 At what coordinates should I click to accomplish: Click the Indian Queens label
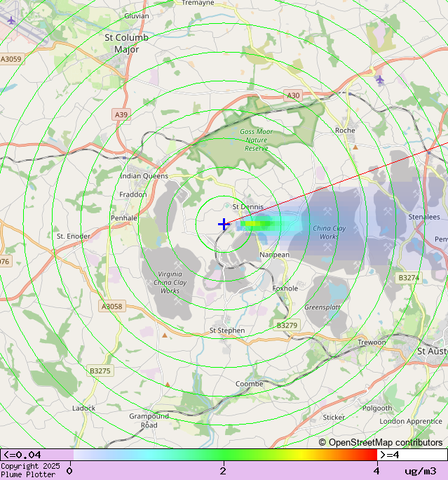144,176
